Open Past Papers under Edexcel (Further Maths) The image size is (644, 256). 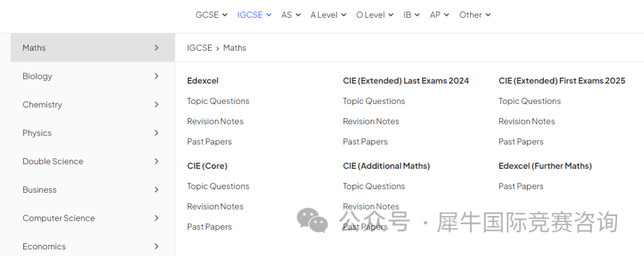coord(521,186)
